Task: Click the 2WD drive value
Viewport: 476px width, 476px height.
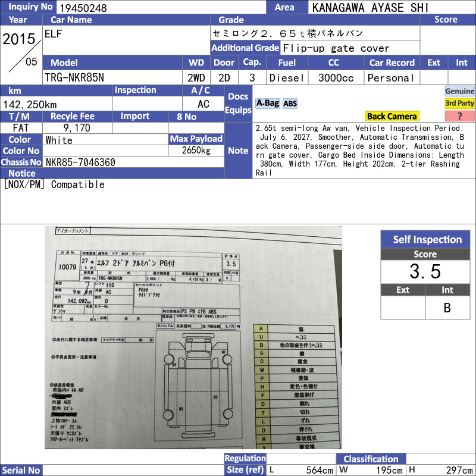Action: (196, 78)
